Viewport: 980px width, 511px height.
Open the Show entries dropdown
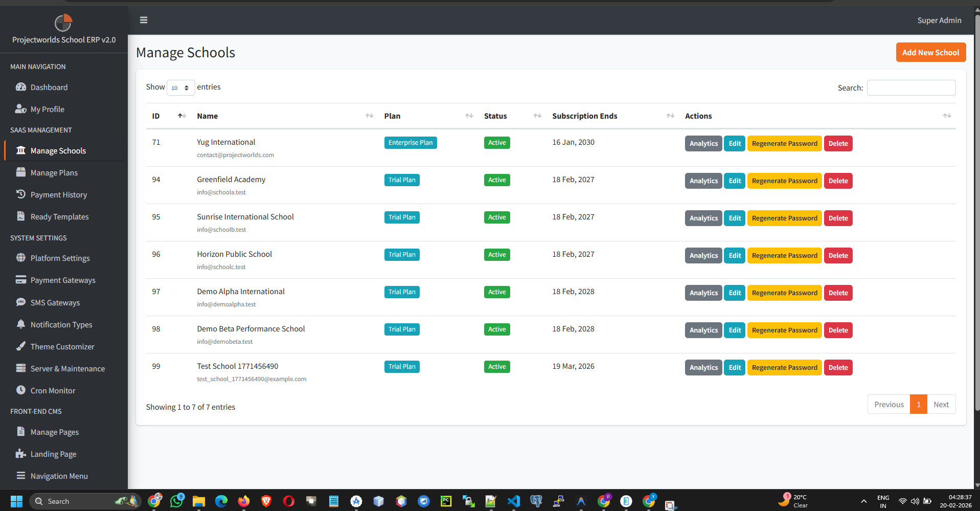(180, 87)
